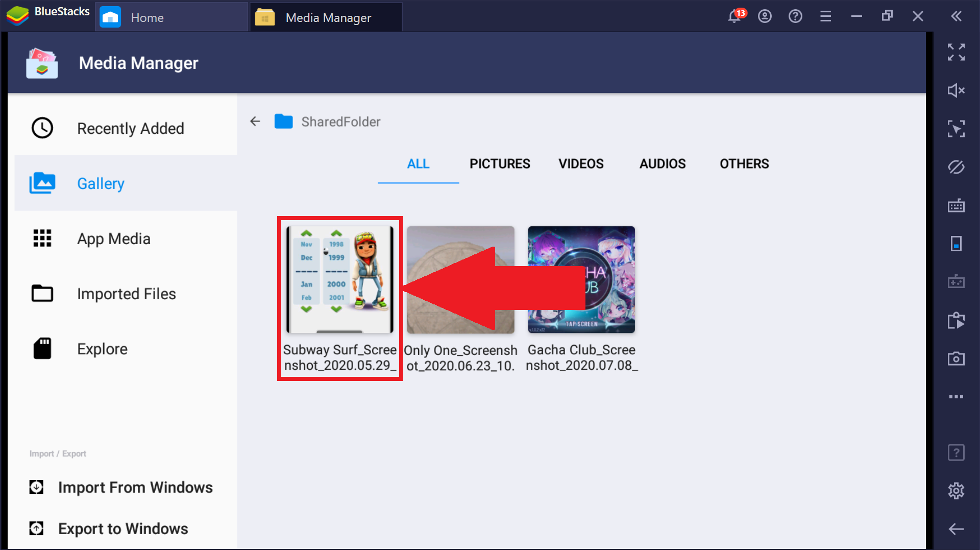Open Imported Files section
980x550 pixels.
(126, 294)
